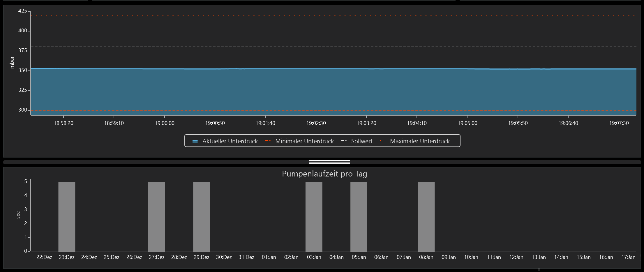Select the 27:Dez pump runtime bar

[x=157, y=217]
